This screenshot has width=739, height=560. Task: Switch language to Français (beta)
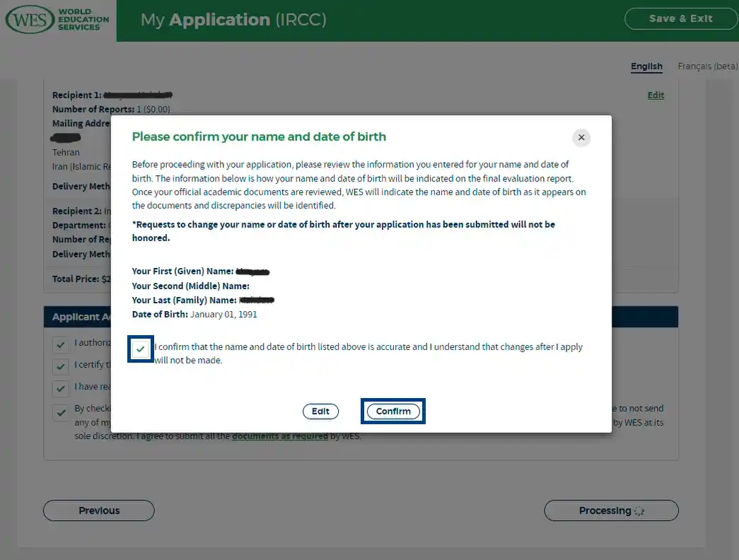tap(707, 66)
